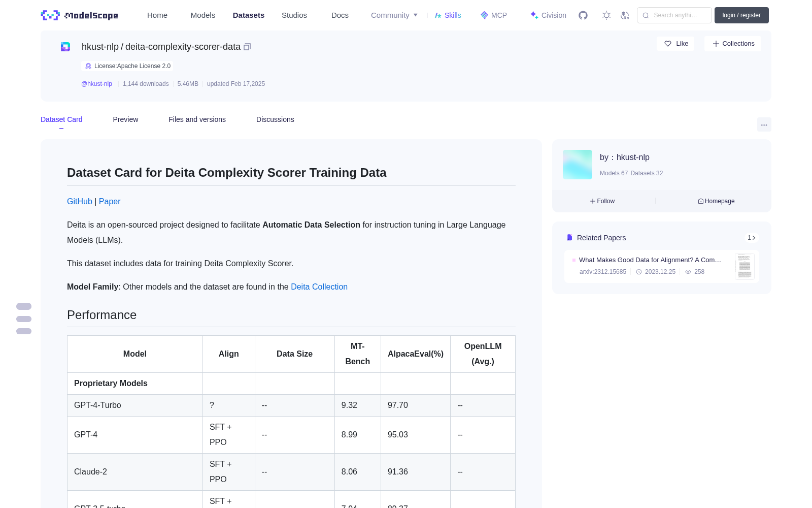Open the Related Papers document icon

[569, 238]
